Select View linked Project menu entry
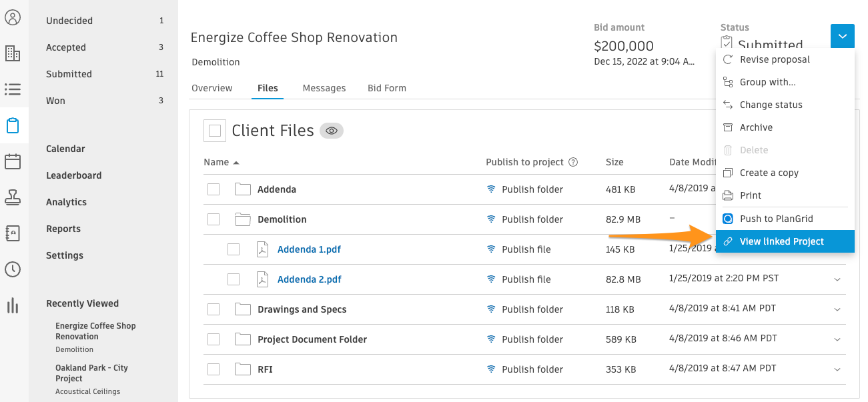Viewport: 868px width, 402px height. (x=785, y=241)
